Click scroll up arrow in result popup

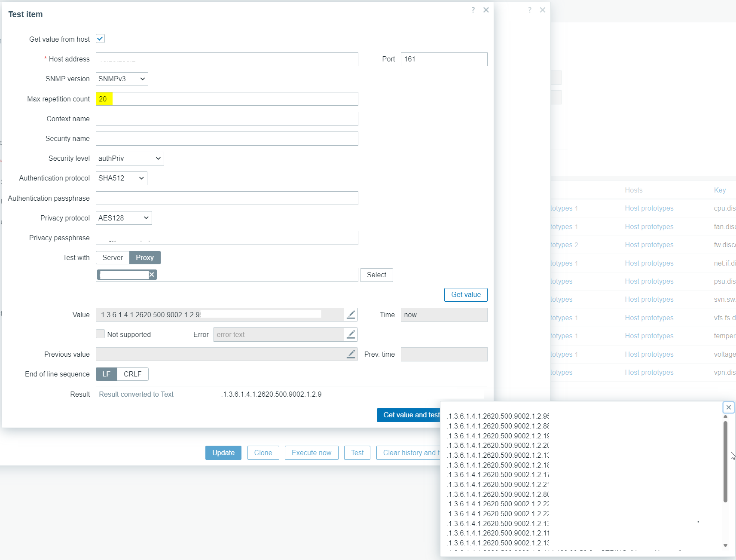coord(725,416)
